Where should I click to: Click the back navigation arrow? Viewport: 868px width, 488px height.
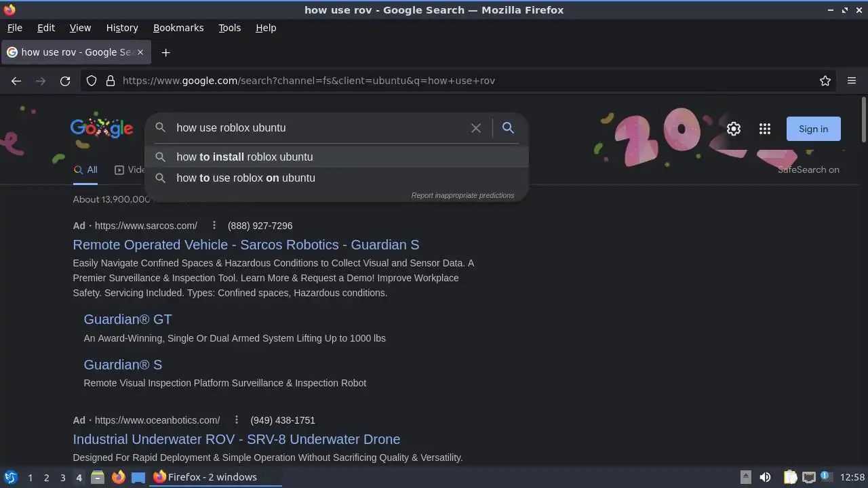pyautogui.click(x=16, y=81)
